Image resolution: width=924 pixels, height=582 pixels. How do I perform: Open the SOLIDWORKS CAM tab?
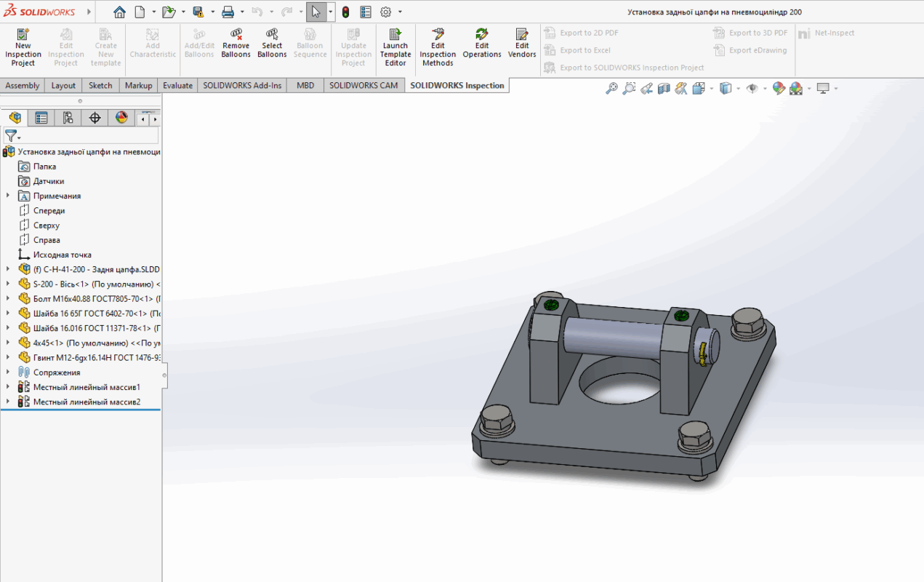pyautogui.click(x=363, y=85)
